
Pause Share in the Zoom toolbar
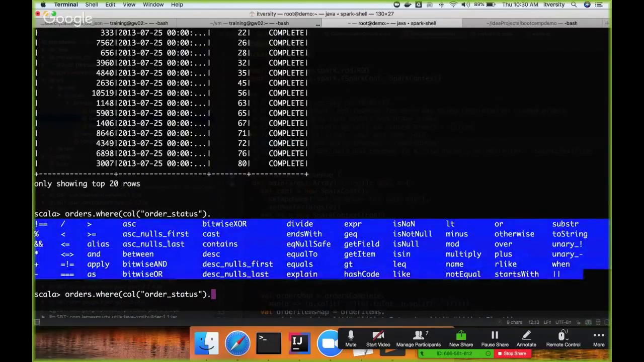(x=495, y=338)
